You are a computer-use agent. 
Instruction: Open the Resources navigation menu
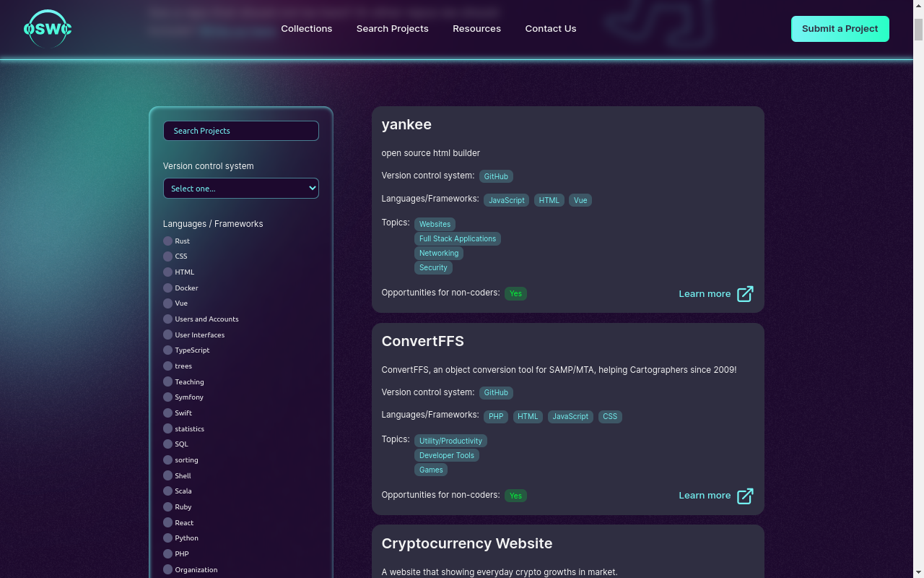[x=476, y=29]
